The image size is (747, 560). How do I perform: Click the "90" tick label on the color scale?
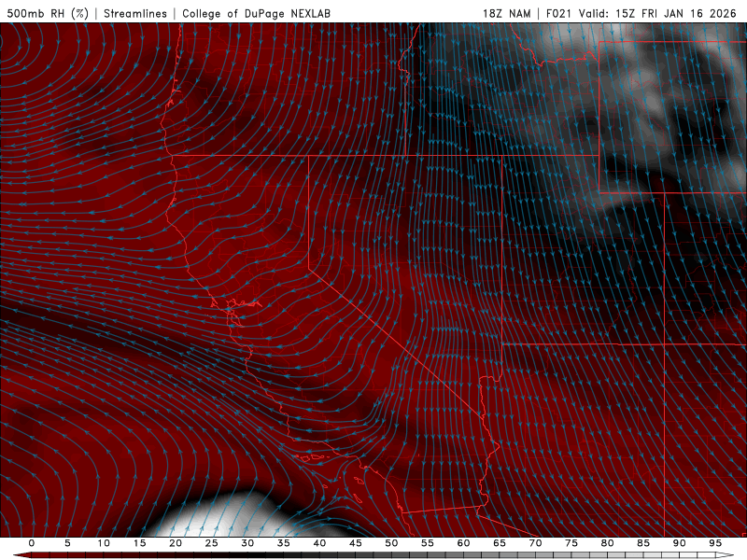[680, 543]
